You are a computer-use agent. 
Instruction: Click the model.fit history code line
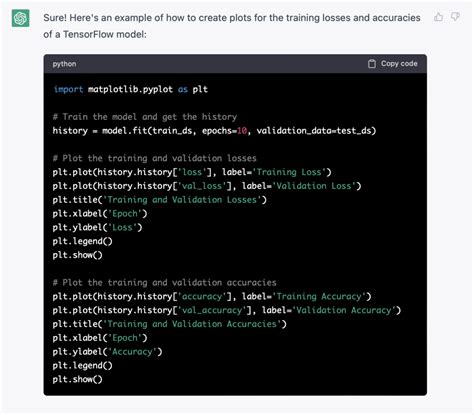point(214,131)
